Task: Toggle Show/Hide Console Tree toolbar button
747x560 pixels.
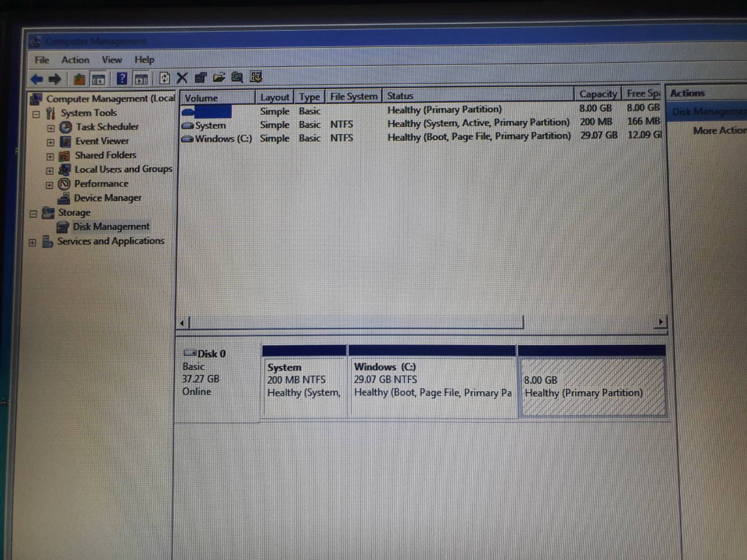Action: click(x=99, y=79)
